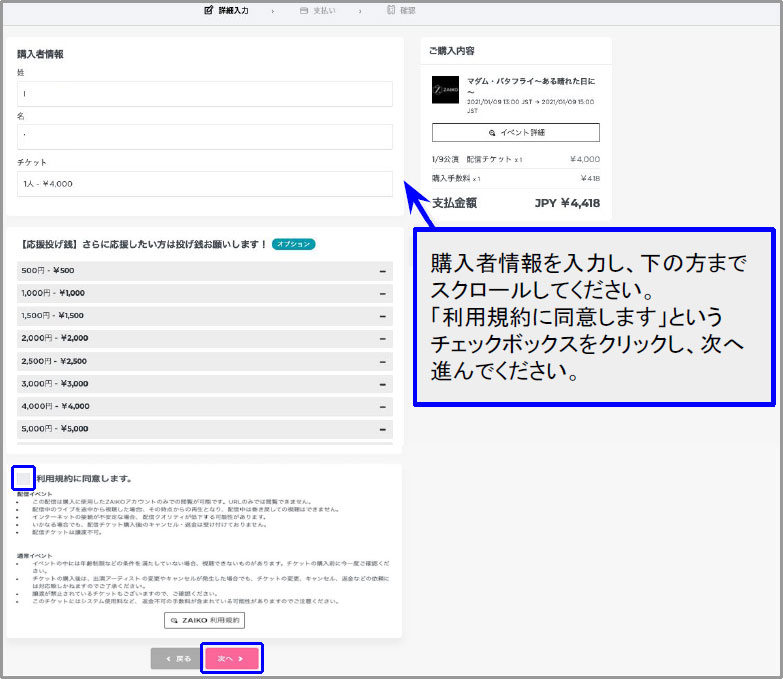This screenshot has height=679, width=783.
Task: Click the 購入手数料 ¥418 row
Action: coord(516,178)
